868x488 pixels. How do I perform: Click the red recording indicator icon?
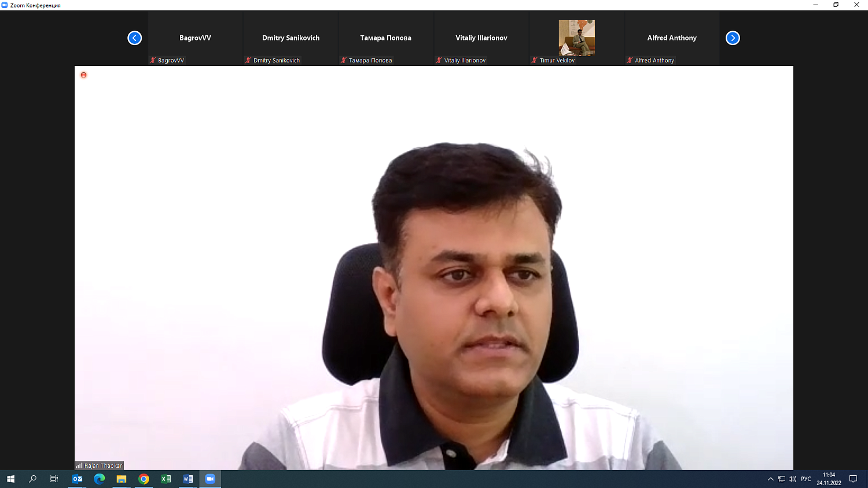[83, 75]
